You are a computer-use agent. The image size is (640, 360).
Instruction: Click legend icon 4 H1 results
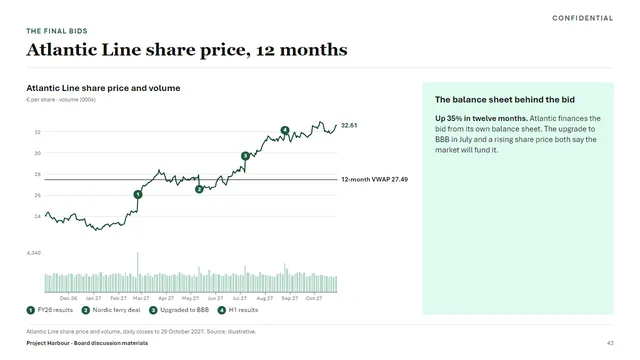222,310
